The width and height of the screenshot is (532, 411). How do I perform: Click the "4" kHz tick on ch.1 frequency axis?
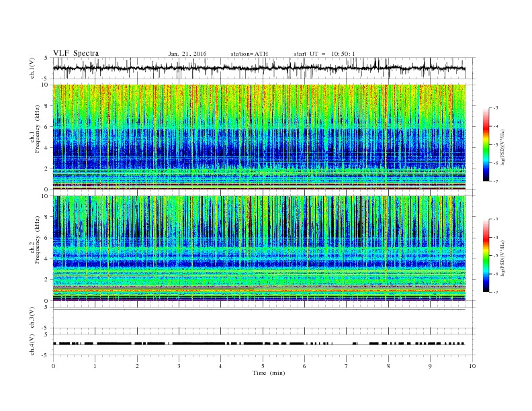click(x=46, y=148)
